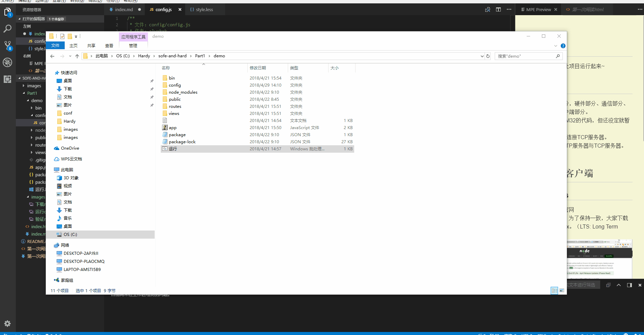Open the Extensions activity icon in VS Code

pos(7,79)
